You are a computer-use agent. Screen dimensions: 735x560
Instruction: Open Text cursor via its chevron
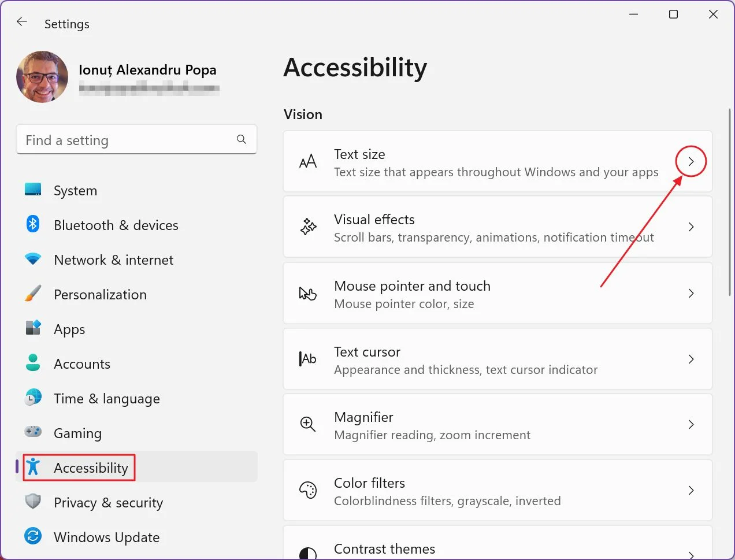691,359
